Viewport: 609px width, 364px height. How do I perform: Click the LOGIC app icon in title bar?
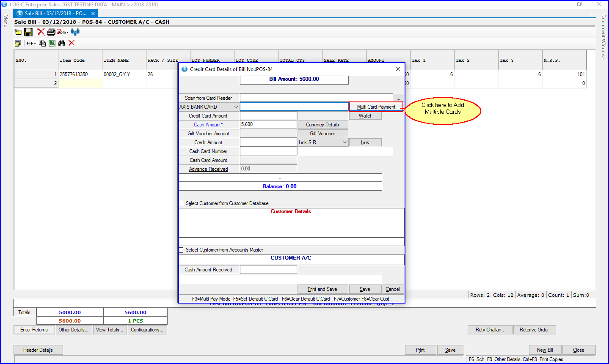pos(4,4)
